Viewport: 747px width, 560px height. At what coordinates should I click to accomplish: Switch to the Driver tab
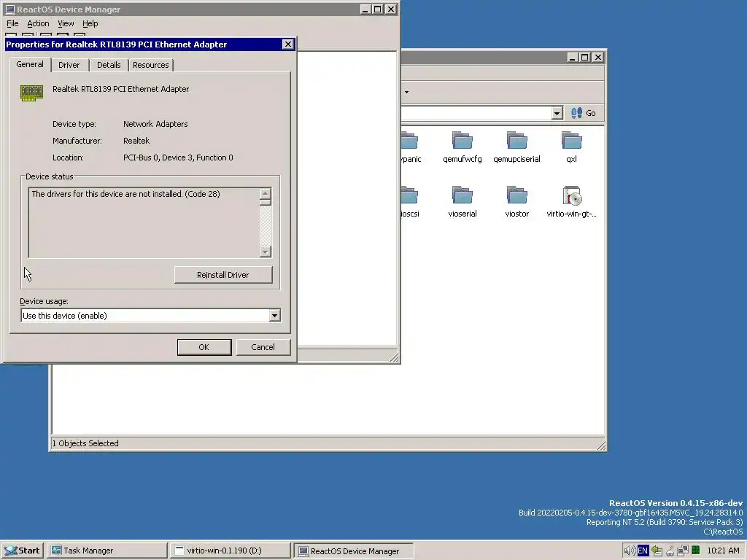coord(69,65)
